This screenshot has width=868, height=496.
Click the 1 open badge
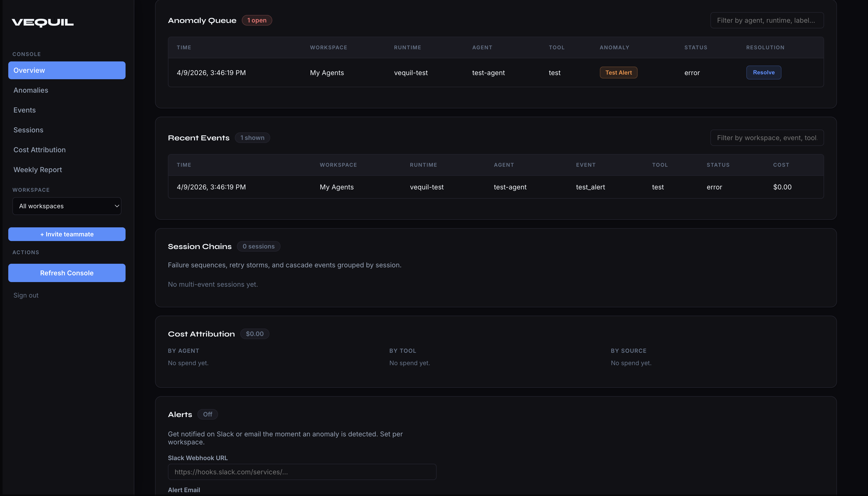(x=257, y=20)
